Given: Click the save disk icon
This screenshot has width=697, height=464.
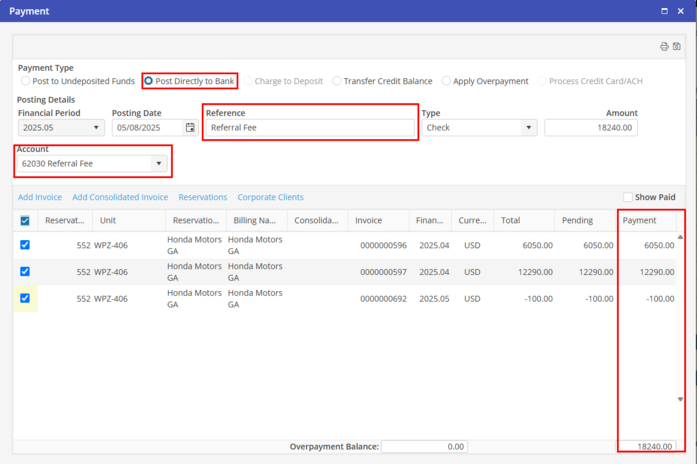Looking at the screenshot, I should [677, 47].
